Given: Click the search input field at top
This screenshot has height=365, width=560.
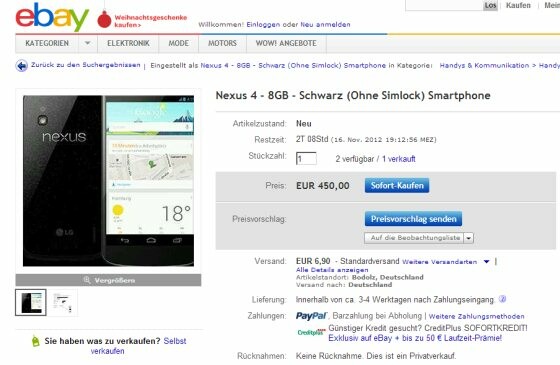Looking at the screenshot, I should tap(444, 5).
